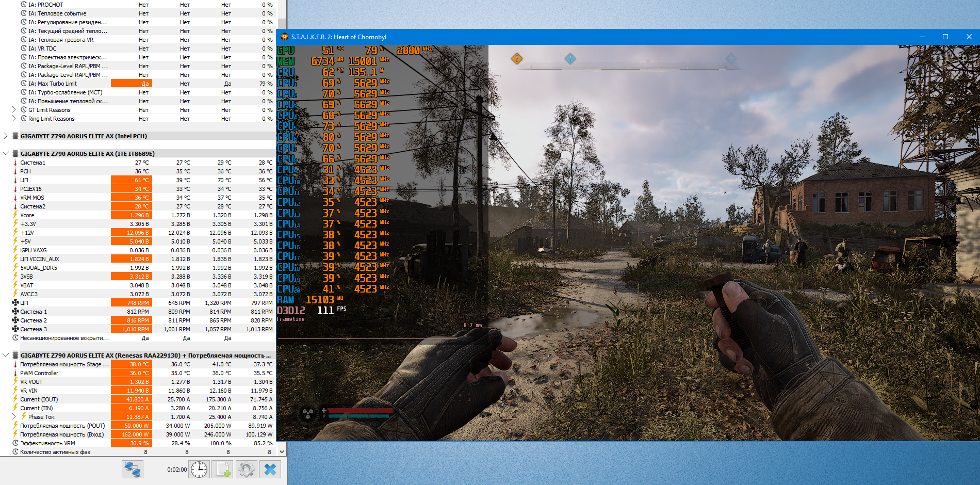
Task: Click the lightning icon on the Vcore row
Action: coord(15,215)
